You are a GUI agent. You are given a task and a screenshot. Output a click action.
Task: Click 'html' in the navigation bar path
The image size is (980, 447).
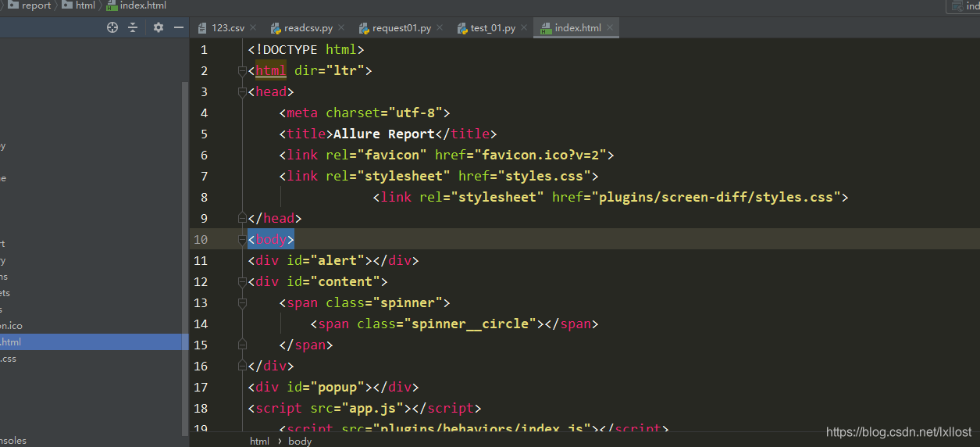[85, 5]
